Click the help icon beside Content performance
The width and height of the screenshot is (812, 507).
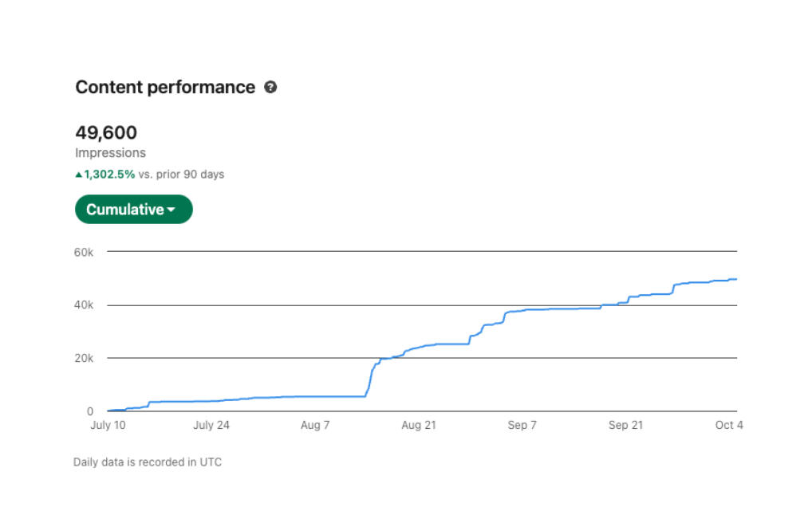(270, 88)
